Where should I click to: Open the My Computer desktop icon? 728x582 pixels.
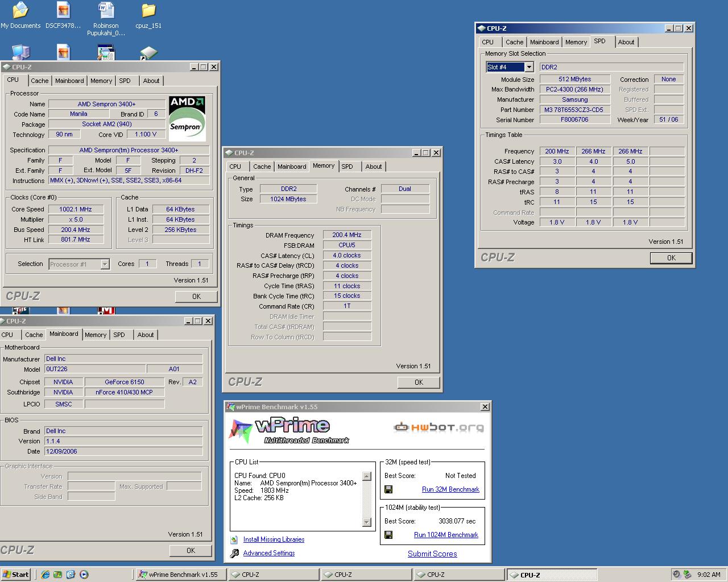coord(20,52)
